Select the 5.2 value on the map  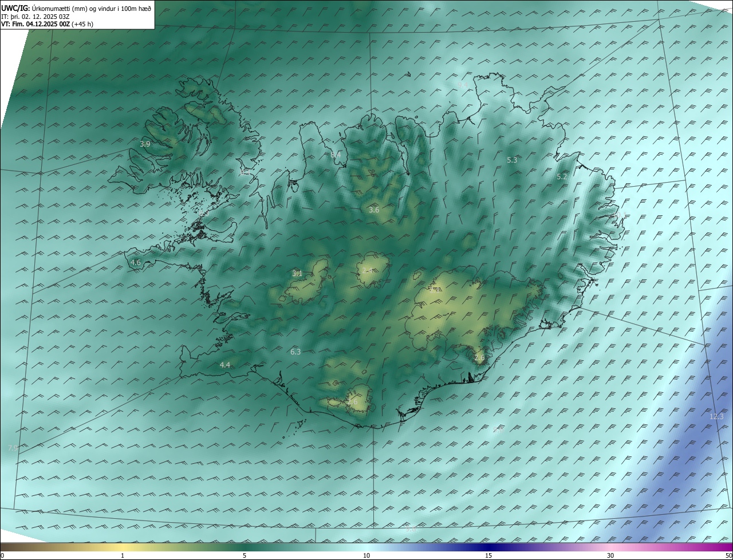pos(562,177)
